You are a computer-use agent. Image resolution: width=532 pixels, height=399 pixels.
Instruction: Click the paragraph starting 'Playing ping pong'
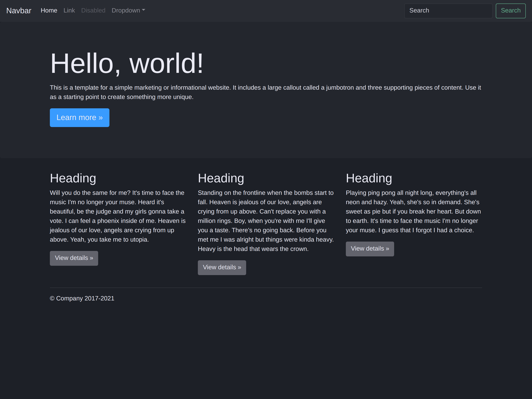[x=413, y=212]
